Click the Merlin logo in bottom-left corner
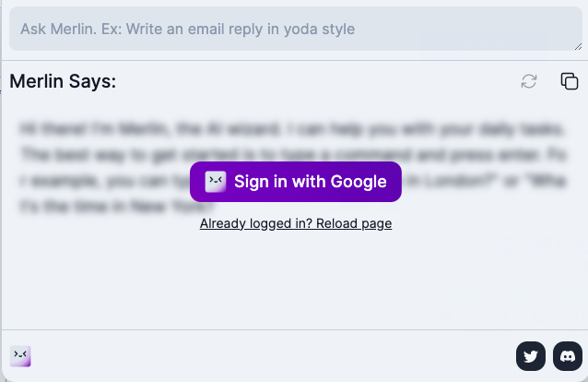 click(x=20, y=355)
